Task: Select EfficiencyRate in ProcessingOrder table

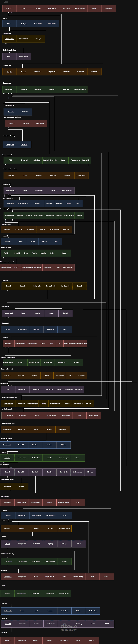Action: point(49,215)
